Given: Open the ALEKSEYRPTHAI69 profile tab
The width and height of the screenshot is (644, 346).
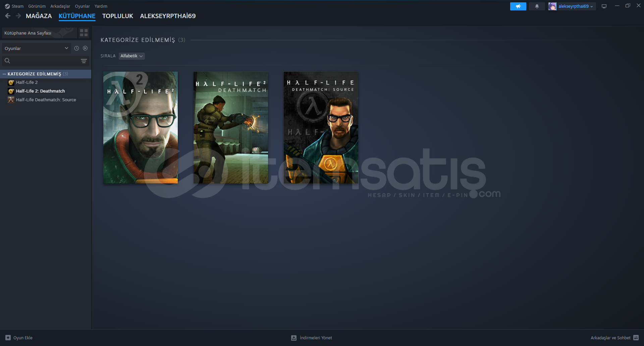Looking at the screenshot, I should (x=168, y=16).
